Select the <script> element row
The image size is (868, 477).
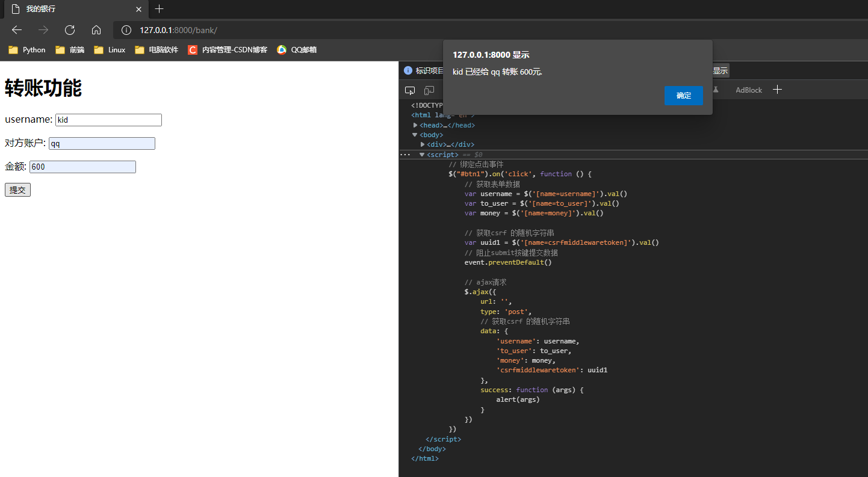633,155
